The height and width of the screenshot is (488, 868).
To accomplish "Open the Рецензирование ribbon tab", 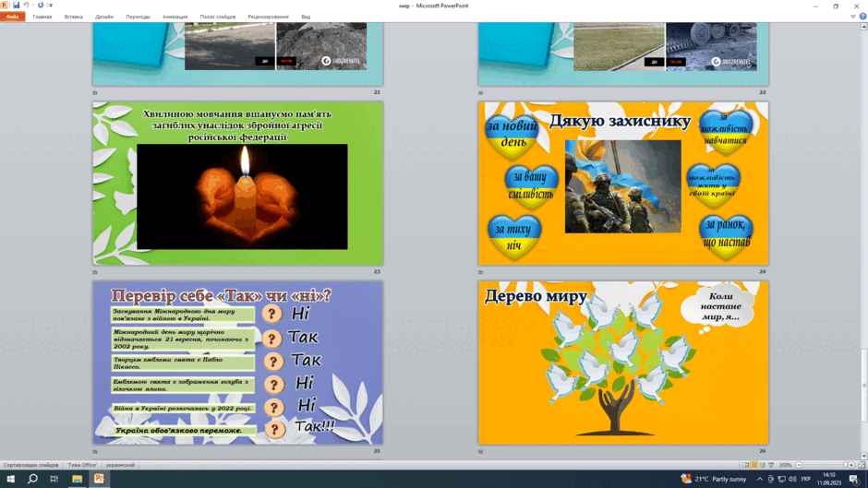I will coord(269,17).
